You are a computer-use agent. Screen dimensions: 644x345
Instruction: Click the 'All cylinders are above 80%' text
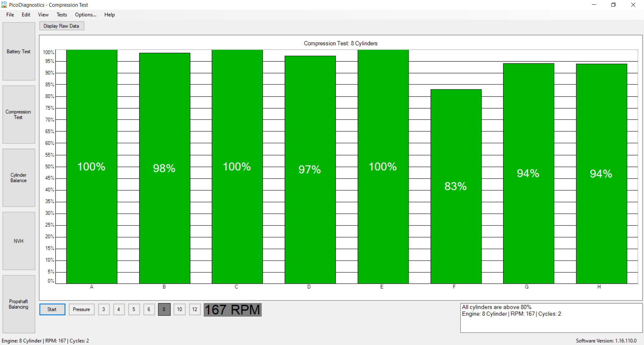pyautogui.click(x=497, y=307)
